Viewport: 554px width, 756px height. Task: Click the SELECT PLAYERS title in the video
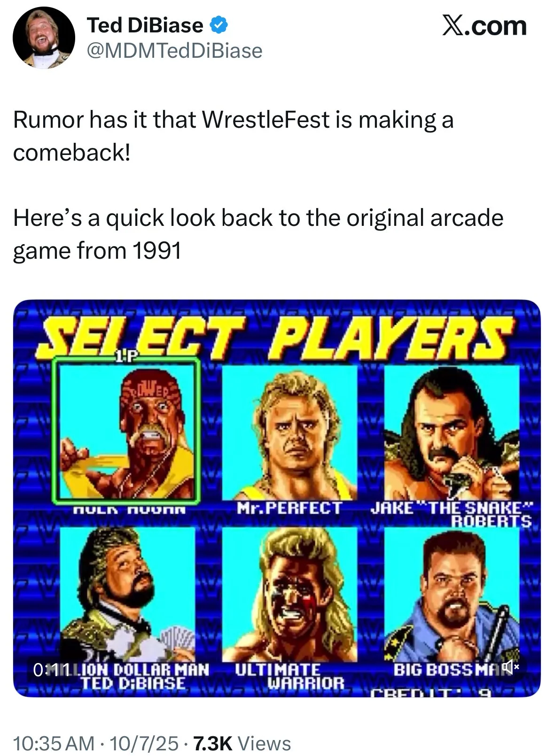(277, 336)
